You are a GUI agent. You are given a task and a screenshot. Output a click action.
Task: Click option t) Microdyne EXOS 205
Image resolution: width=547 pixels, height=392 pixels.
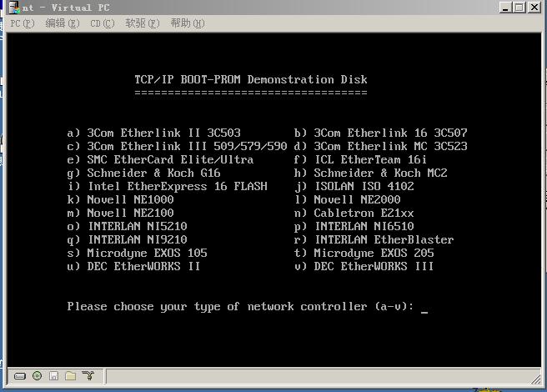[364, 254]
